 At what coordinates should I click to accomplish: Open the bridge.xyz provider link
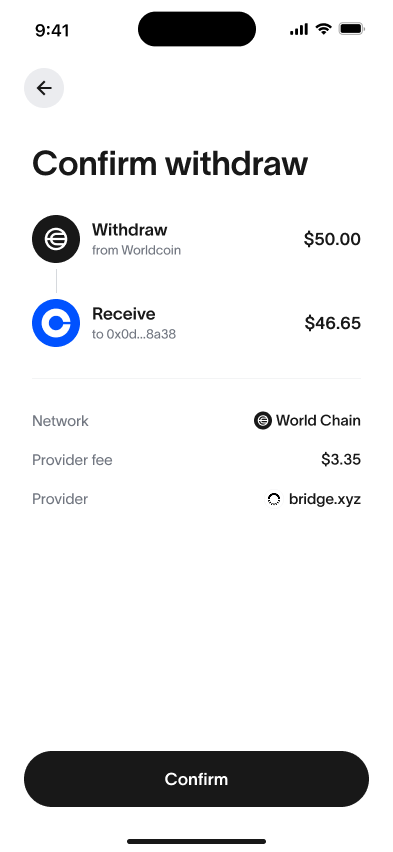[x=325, y=499]
